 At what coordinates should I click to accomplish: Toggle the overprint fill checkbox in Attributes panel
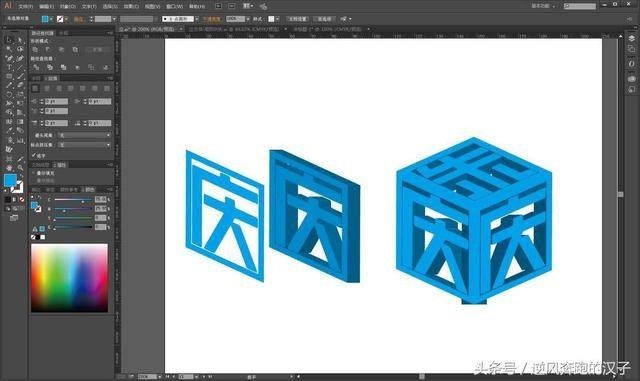tap(34, 173)
